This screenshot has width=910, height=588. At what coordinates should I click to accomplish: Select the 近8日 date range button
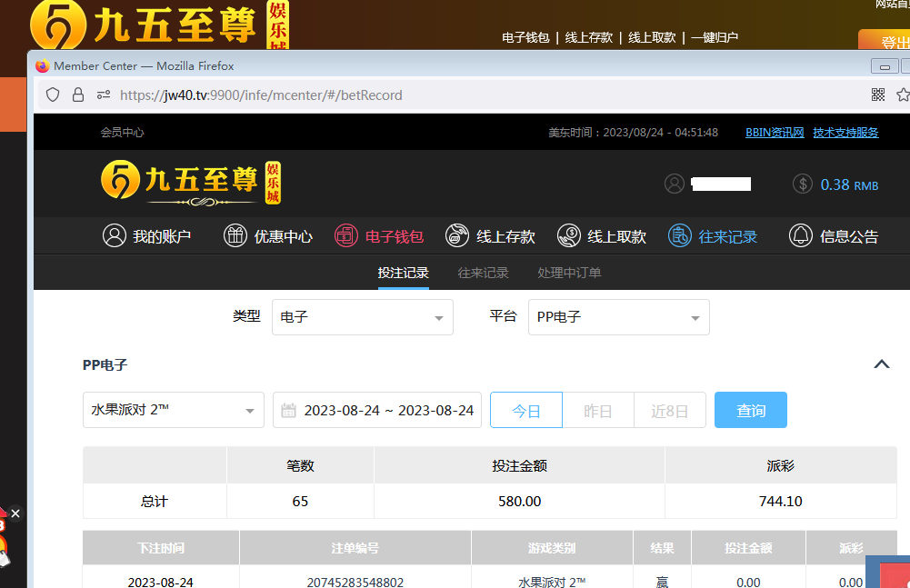click(x=670, y=410)
